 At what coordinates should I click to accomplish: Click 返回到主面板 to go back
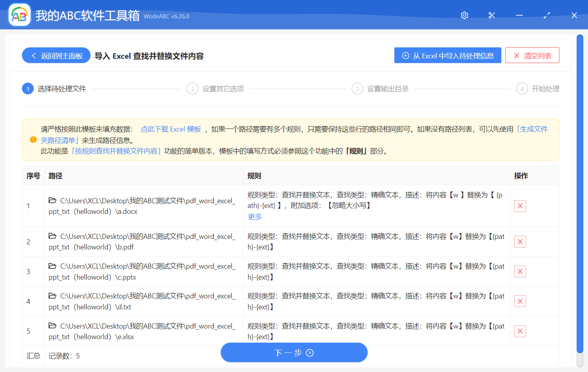tap(56, 55)
